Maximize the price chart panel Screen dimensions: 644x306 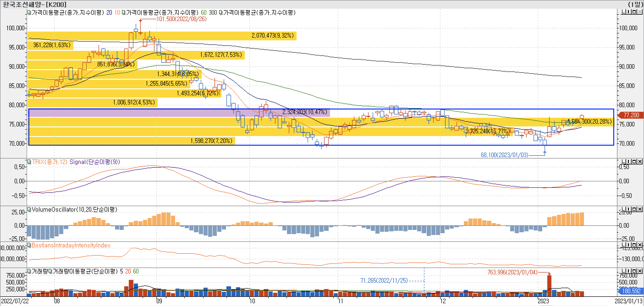[634, 12]
